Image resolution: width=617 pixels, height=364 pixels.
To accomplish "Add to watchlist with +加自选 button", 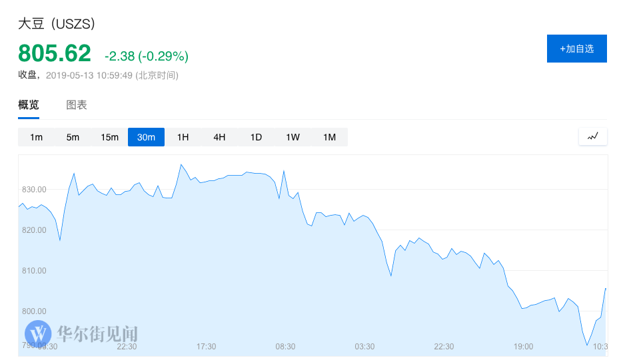I will 576,49.
